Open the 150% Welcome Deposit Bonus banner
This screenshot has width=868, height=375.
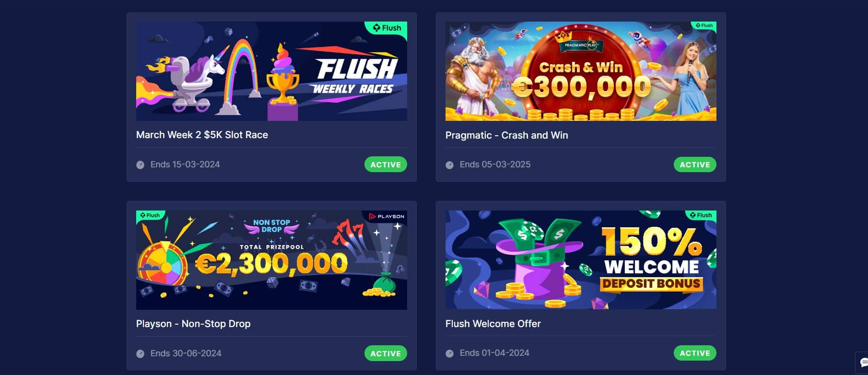coord(581,260)
